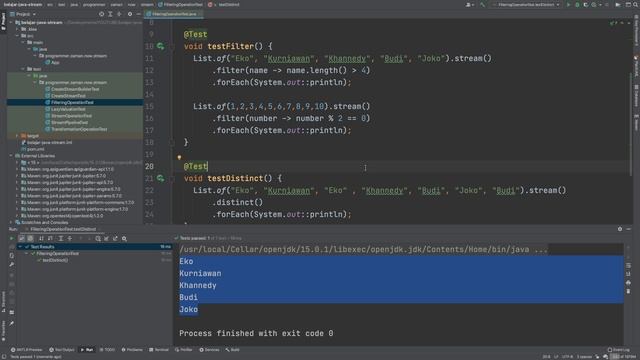Viewport: 640px width, 360px height.
Task: Open pom.xml in project tree
Action: pyautogui.click(x=36, y=149)
